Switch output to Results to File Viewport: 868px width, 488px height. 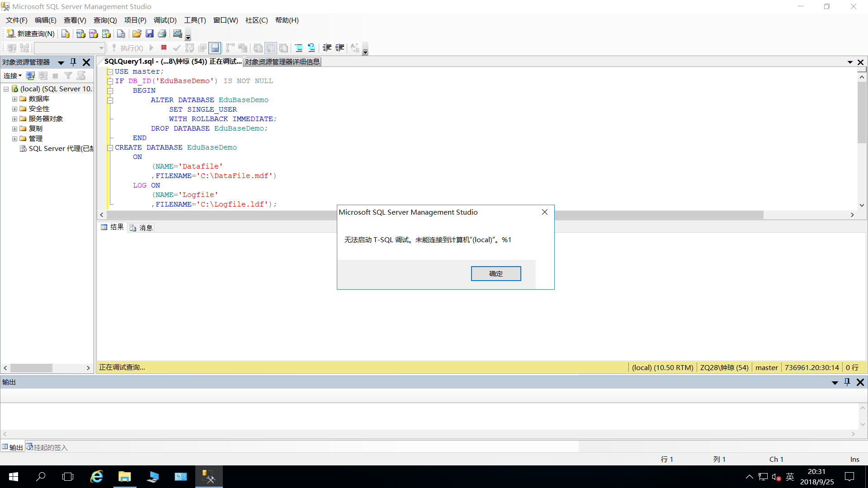tap(283, 47)
